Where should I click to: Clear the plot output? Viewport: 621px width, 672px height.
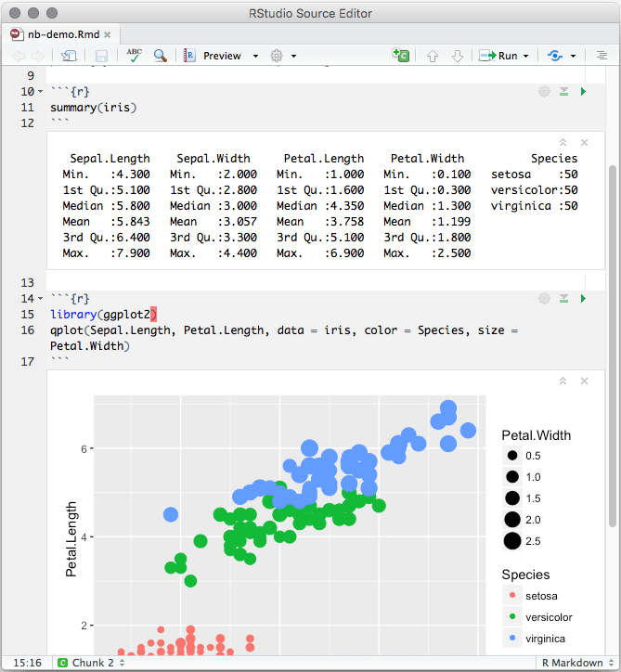pos(584,381)
